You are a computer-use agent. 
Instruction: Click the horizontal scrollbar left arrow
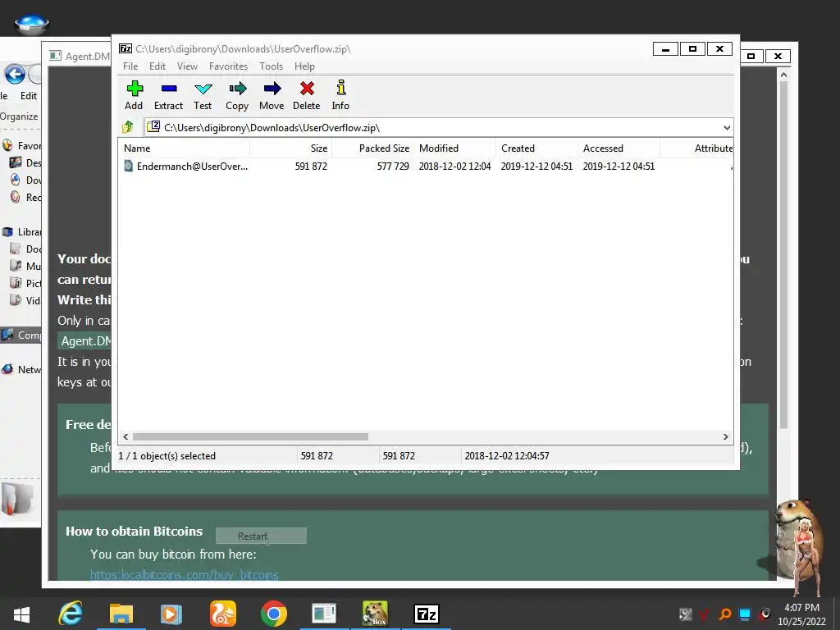126,436
